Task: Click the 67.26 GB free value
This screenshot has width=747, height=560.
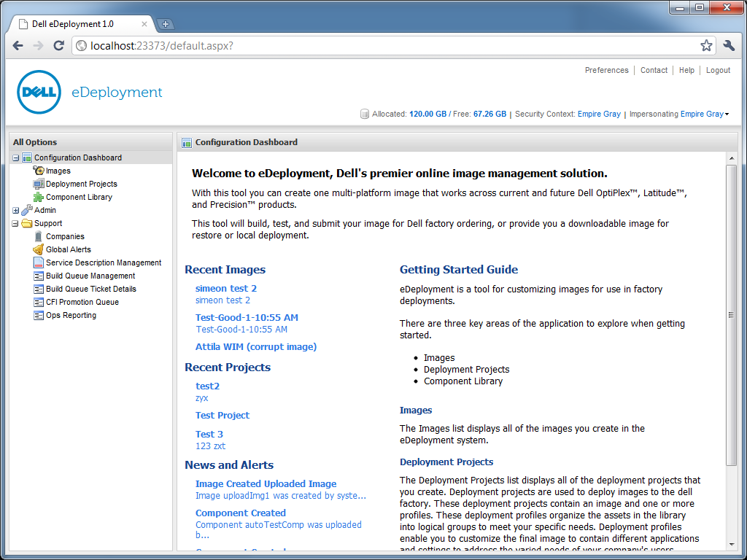Action: point(489,114)
